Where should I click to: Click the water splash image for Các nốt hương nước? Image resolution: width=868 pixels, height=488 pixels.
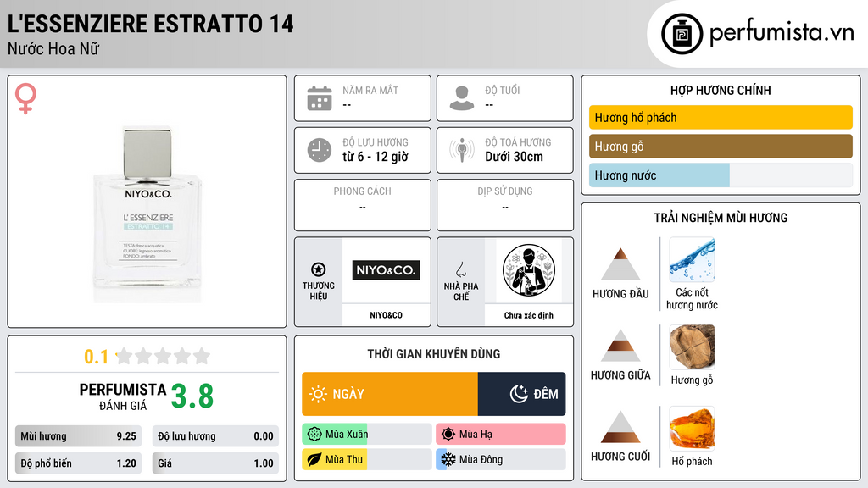(x=692, y=259)
